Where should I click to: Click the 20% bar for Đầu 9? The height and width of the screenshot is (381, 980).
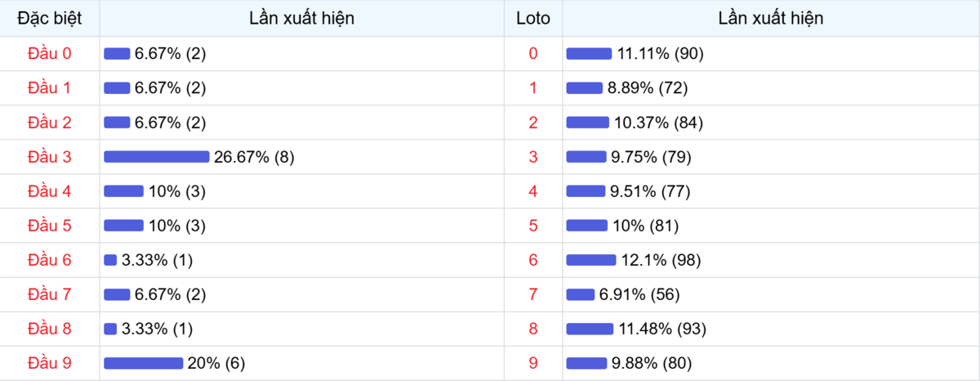tap(144, 363)
